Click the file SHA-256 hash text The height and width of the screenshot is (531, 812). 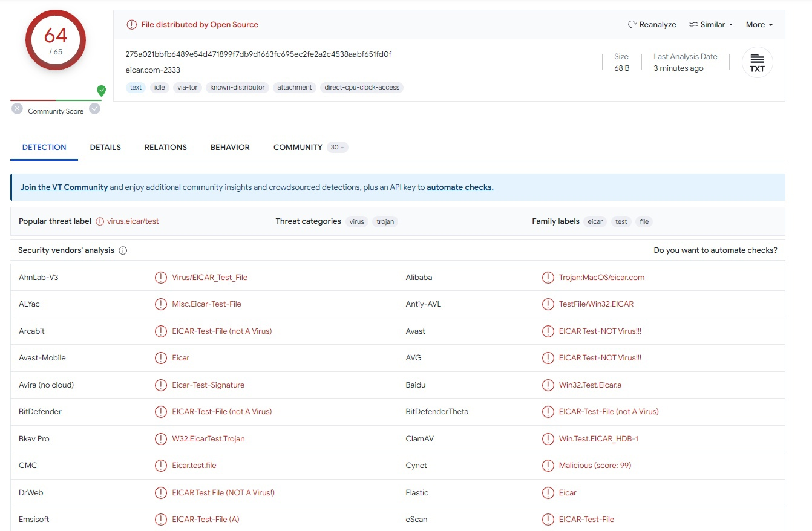[258, 54]
